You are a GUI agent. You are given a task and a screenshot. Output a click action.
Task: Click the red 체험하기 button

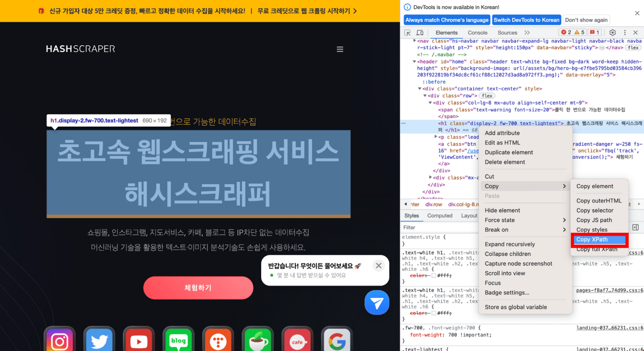198,288
